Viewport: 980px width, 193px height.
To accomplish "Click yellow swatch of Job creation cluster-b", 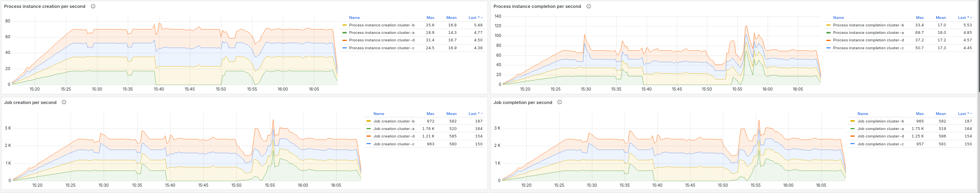I will click(369, 121).
